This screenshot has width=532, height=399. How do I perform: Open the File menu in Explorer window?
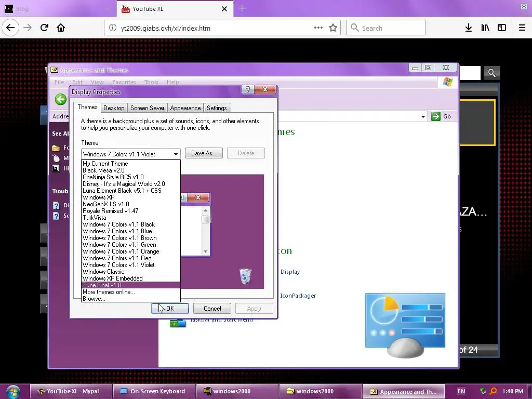click(x=59, y=82)
